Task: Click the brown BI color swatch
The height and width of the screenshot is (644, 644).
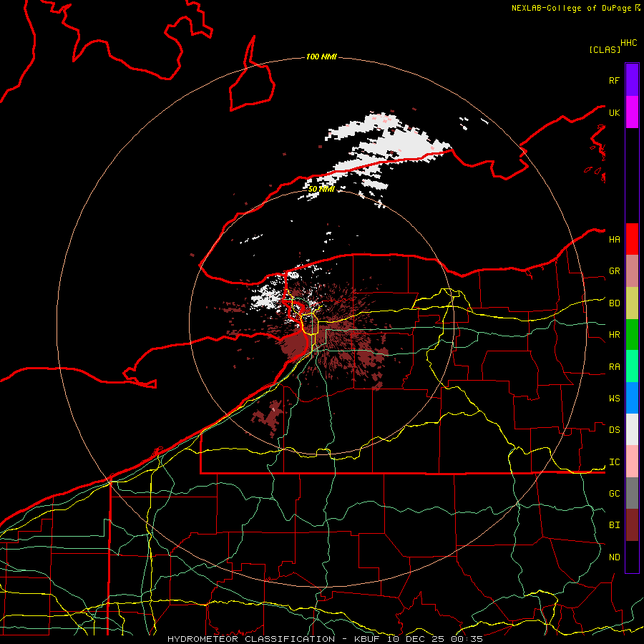Action: [632, 525]
